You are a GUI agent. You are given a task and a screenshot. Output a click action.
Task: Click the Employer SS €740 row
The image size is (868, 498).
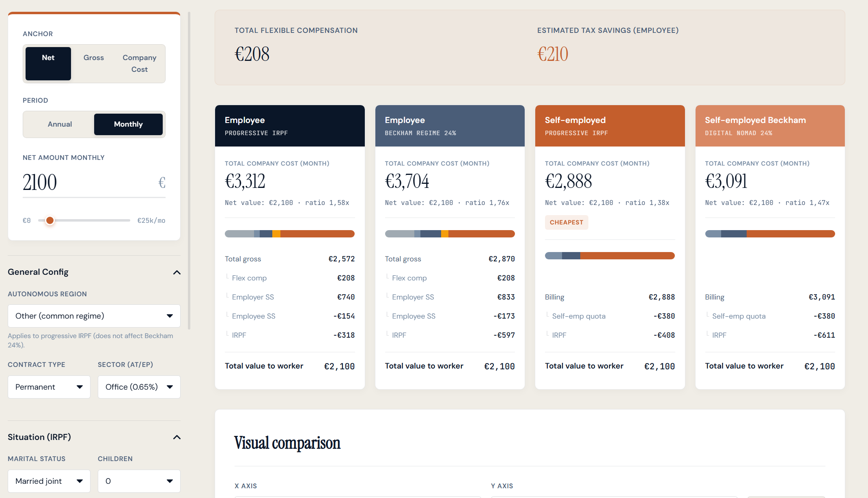tap(290, 297)
